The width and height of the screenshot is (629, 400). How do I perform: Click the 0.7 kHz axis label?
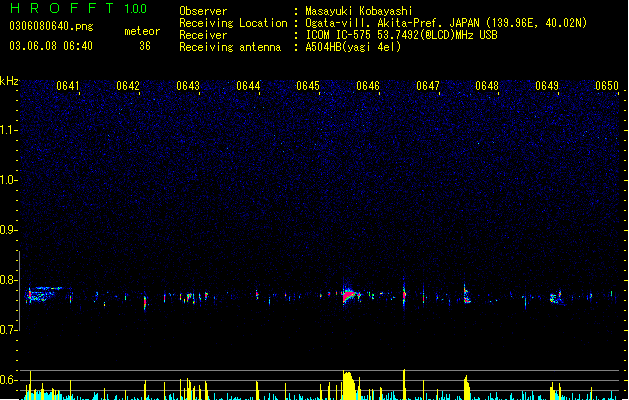tap(9, 330)
